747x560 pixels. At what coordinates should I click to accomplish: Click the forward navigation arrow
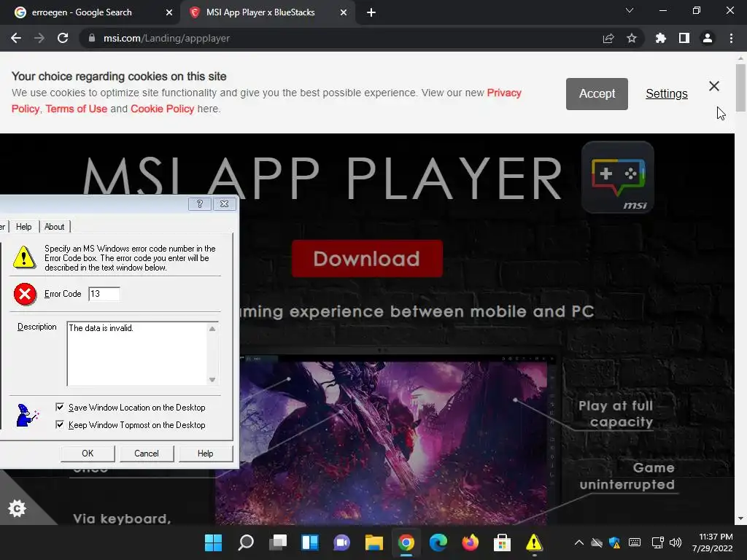click(39, 38)
